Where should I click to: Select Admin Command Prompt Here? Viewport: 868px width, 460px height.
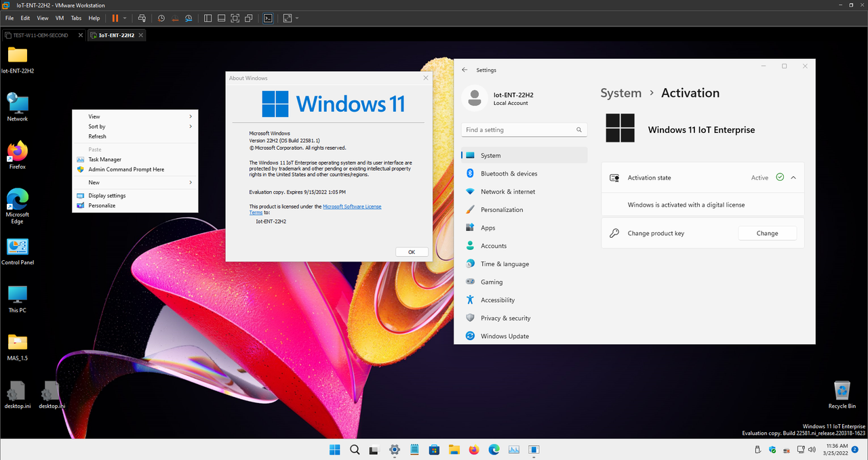[x=135, y=169]
